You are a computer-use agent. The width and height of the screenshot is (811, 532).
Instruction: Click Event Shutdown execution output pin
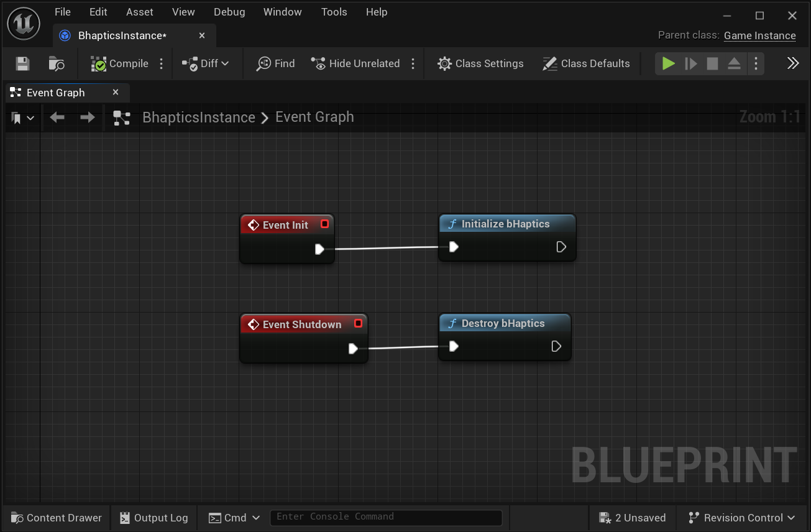click(x=353, y=349)
